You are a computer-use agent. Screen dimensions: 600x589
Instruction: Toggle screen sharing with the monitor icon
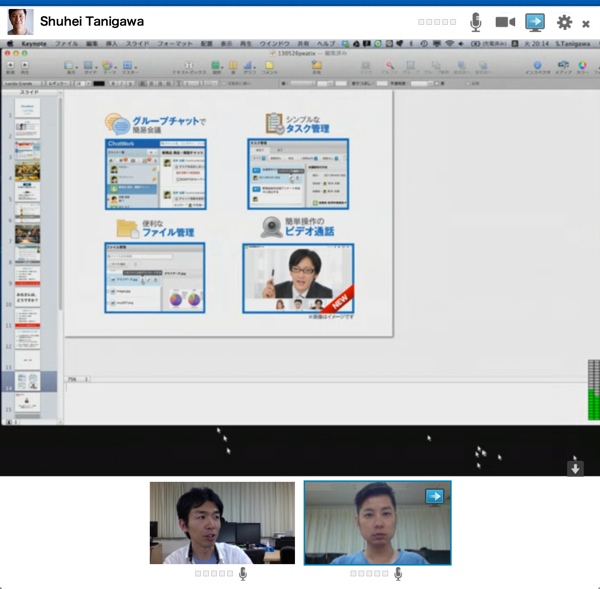(535, 22)
